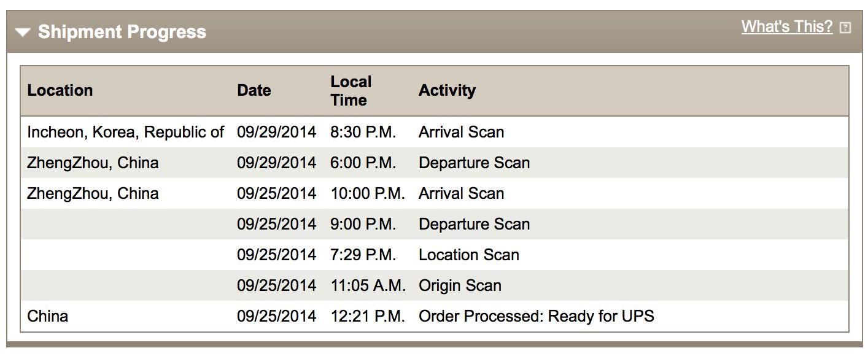
Task: Click the 6:00 P.M. time cell
Action: (363, 163)
